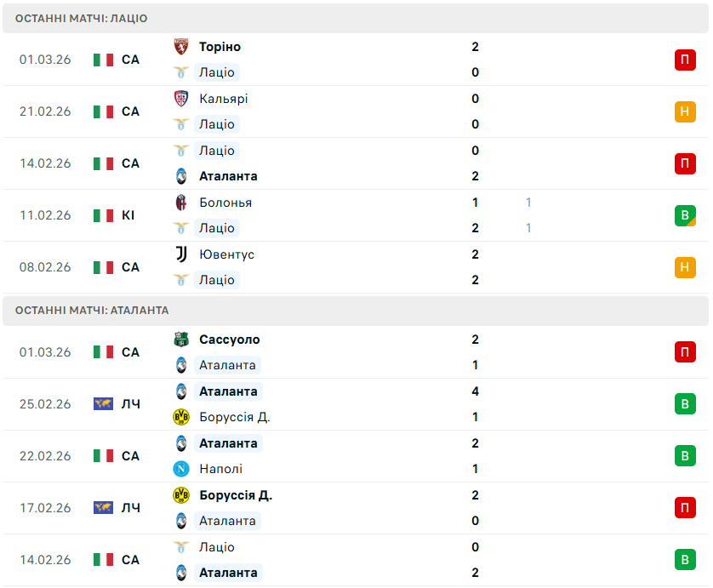Screen dimensions: 713x588
Task: Click Borussia D. crest in 25.02.26 match
Action: click(x=181, y=417)
